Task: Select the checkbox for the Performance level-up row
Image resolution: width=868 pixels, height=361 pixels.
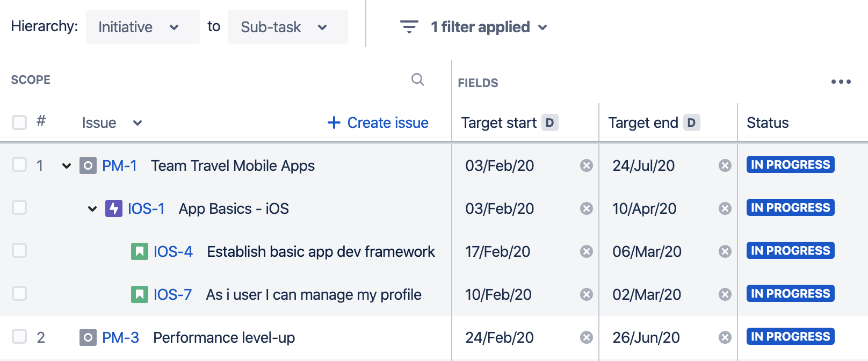Action: pyautogui.click(x=19, y=337)
